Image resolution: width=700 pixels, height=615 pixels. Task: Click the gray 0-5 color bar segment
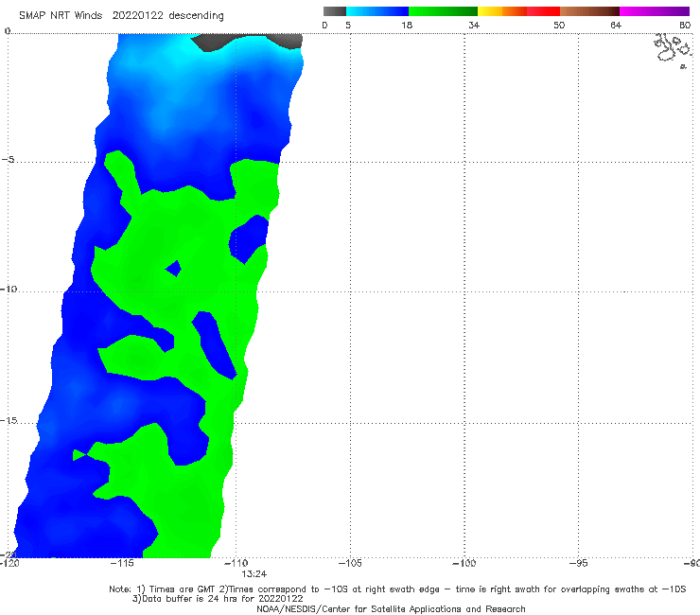[335, 11]
